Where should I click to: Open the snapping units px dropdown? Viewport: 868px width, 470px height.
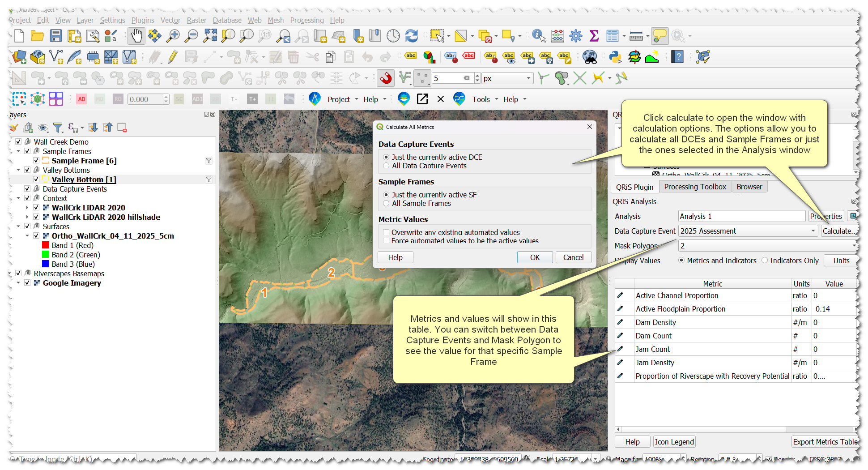pyautogui.click(x=508, y=78)
